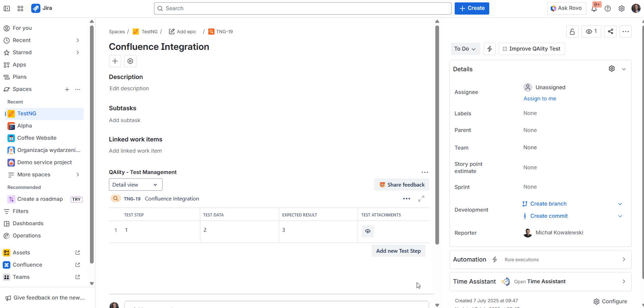Add new Test Step
This screenshot has width=644, height=308.
[x=398, y=251]
